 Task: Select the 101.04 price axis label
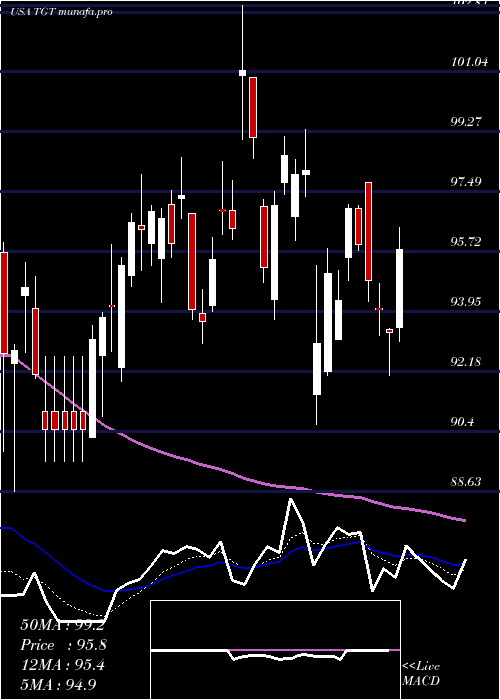pyautogui.click(x=469, y=62)
